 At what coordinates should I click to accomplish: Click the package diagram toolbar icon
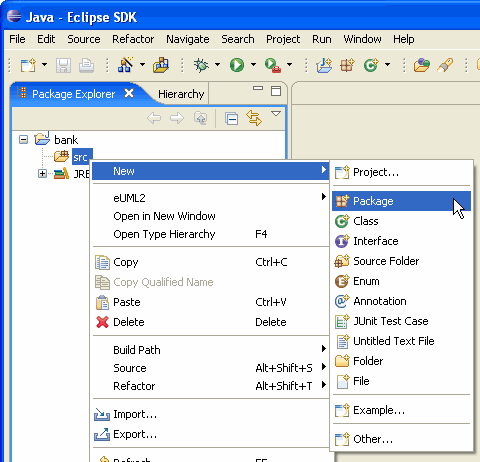(161, 65)
